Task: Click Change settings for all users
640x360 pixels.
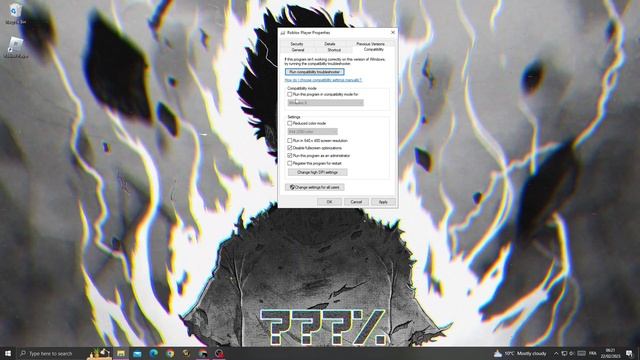Action: (315, 187)
